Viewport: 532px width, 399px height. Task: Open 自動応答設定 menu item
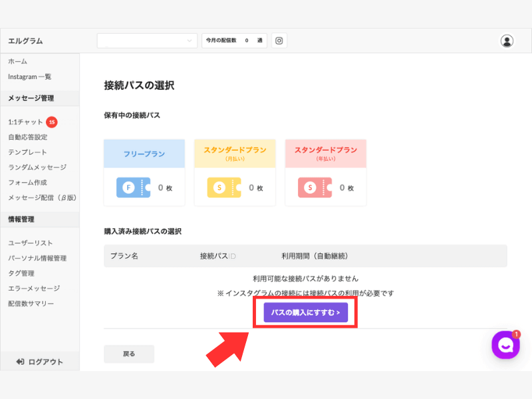tap(27, 137)
